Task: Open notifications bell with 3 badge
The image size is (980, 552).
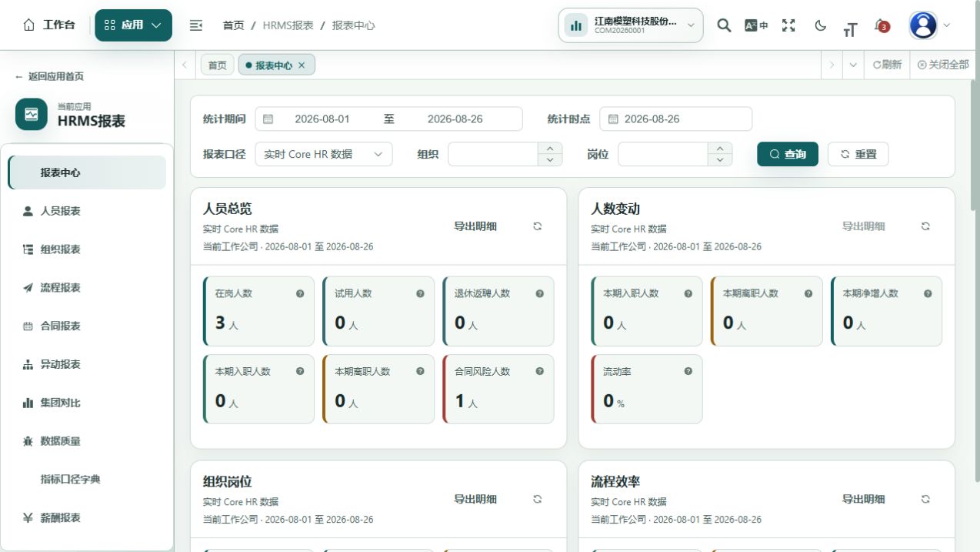Action: point(882,25)
